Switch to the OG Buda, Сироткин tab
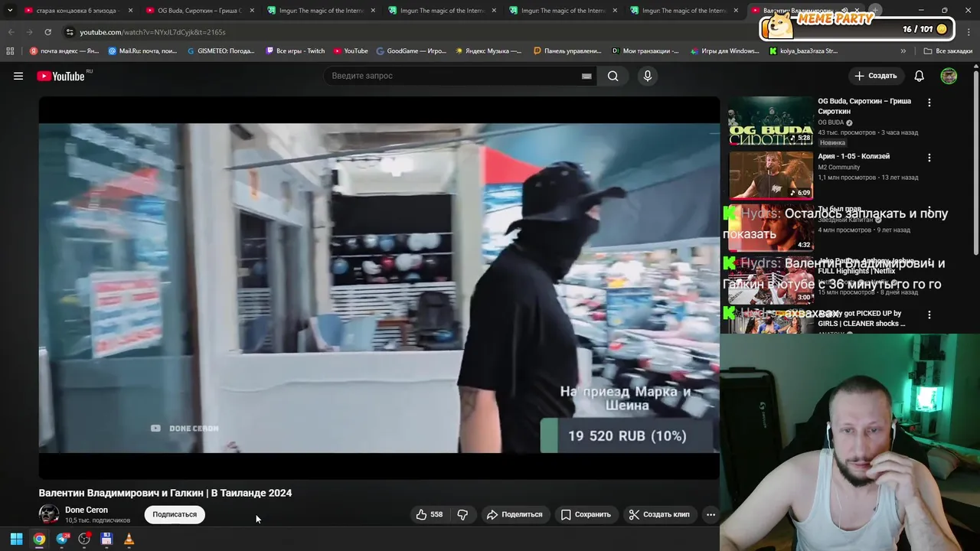Viewport: 980px width, 551px height. (198, 11)
